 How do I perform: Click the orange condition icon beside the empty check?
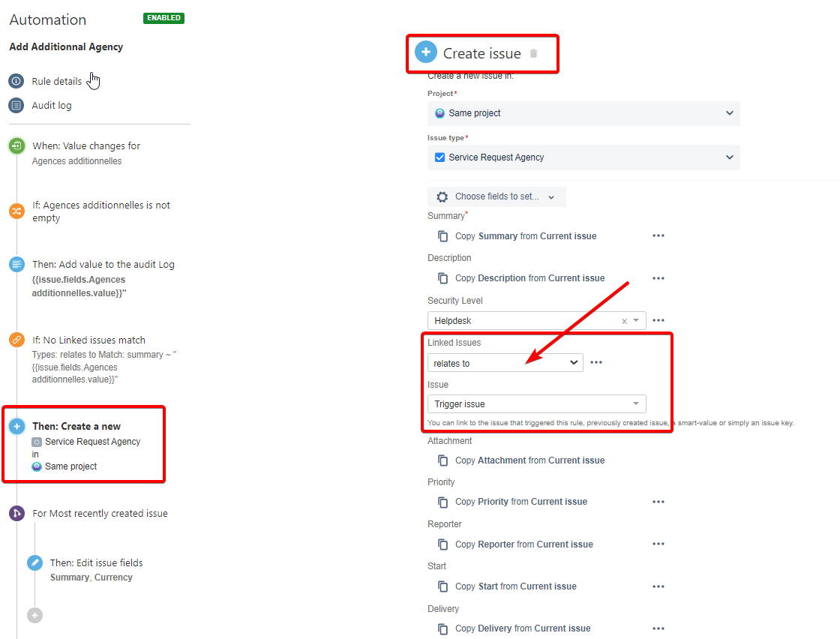16,211
